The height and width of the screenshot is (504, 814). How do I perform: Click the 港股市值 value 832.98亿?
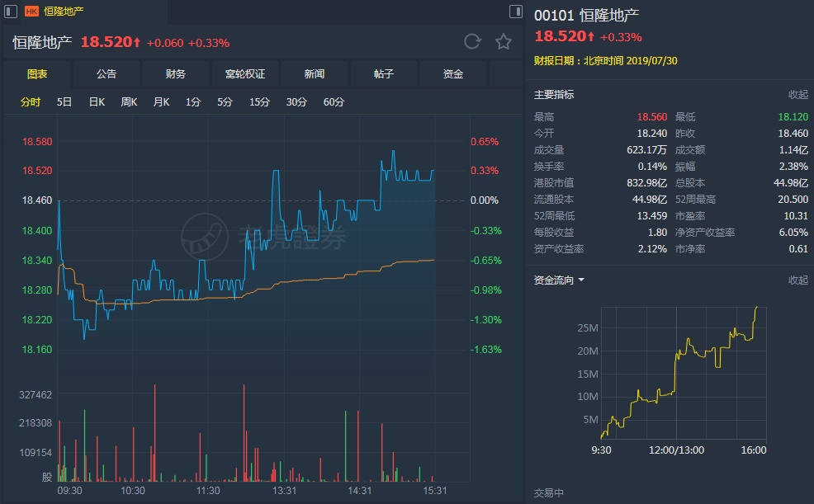[x=647, y=183]
